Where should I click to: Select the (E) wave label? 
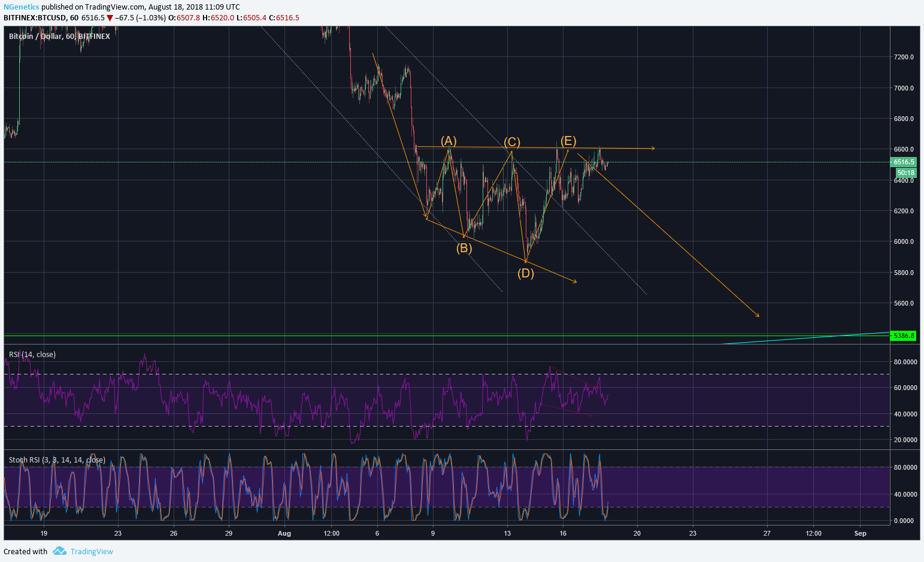pos(568,141)
